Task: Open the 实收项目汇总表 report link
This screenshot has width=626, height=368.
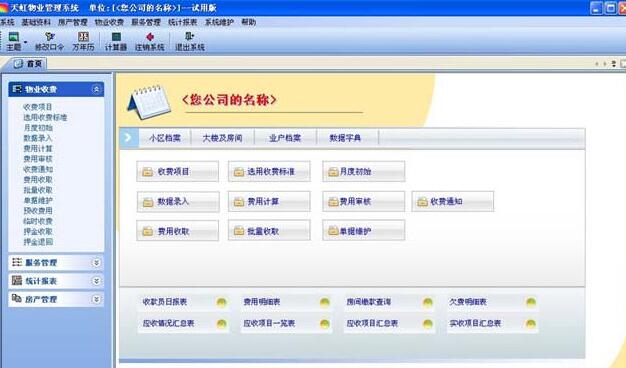Action: (x=475, y=323)
